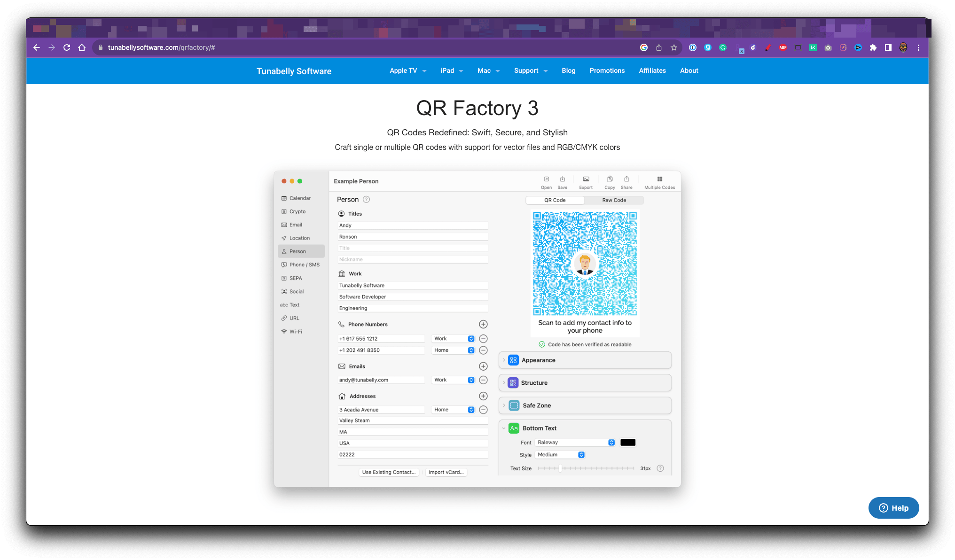
Task: Click the Share icon in app toolbar
Action: [x=626, y=182]
